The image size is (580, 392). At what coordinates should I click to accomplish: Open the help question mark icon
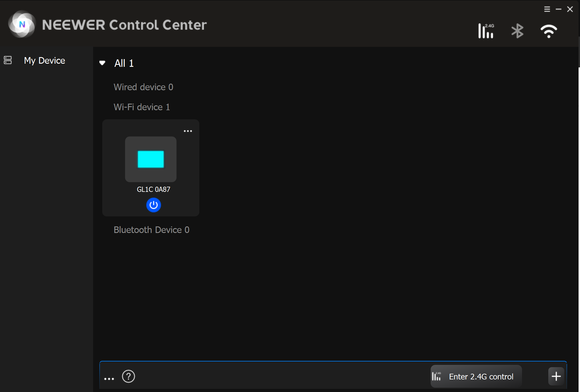click(129, 376)
